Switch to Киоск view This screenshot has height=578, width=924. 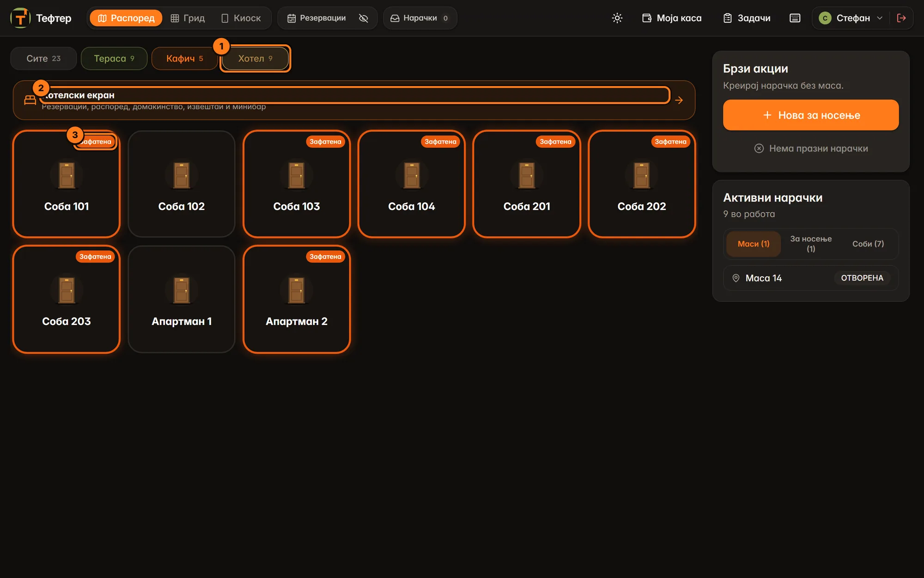click(x=241, y=18)
